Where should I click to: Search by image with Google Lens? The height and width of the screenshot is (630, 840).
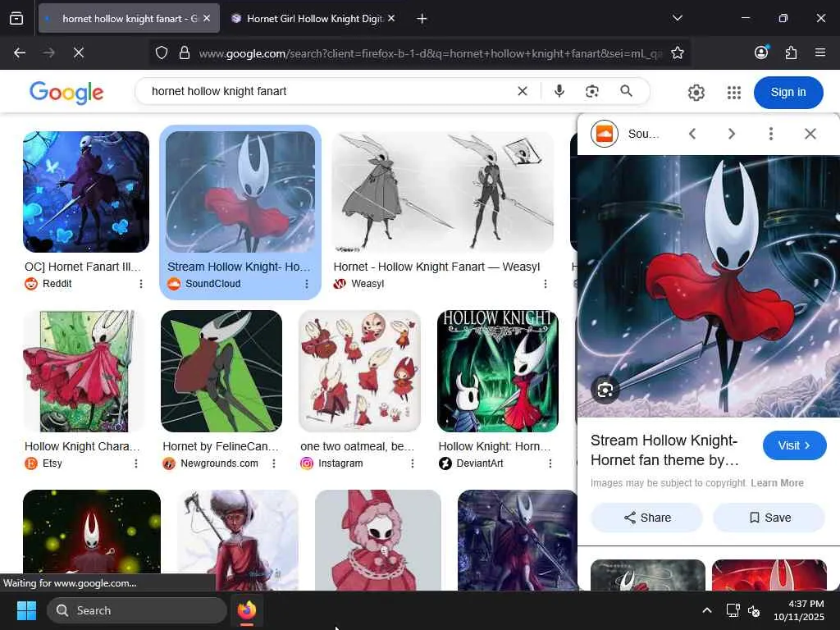pyautogui.click(x=592, y=92)
